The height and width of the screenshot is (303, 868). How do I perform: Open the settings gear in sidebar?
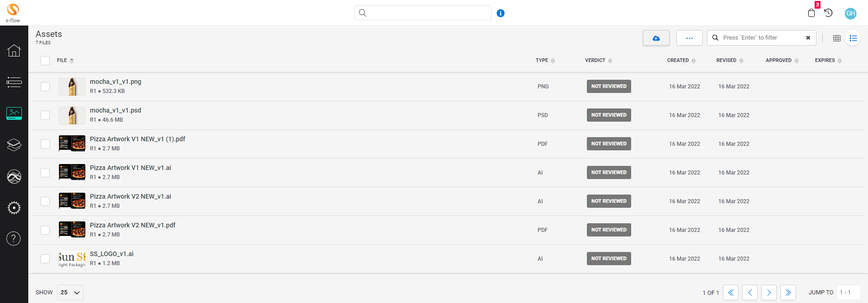[x=14, y=208]
